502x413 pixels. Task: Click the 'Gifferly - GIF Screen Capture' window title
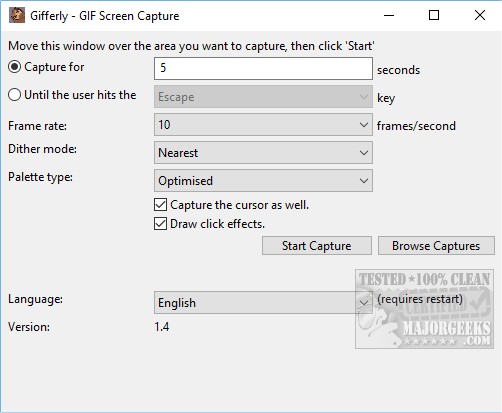[105, 16]
